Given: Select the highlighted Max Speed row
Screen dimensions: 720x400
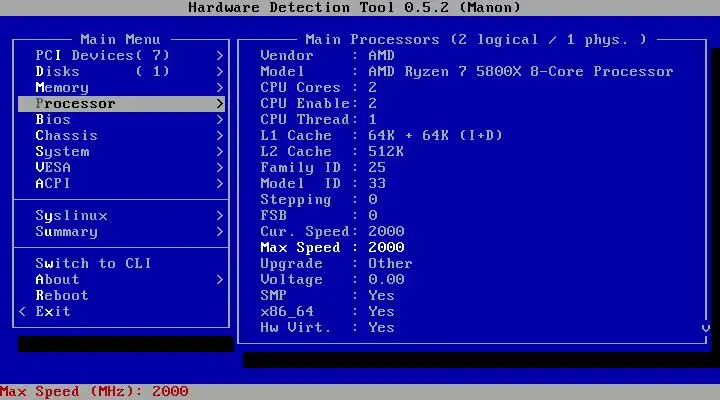Looking at the screenshot, I should [x=332, y=248].
